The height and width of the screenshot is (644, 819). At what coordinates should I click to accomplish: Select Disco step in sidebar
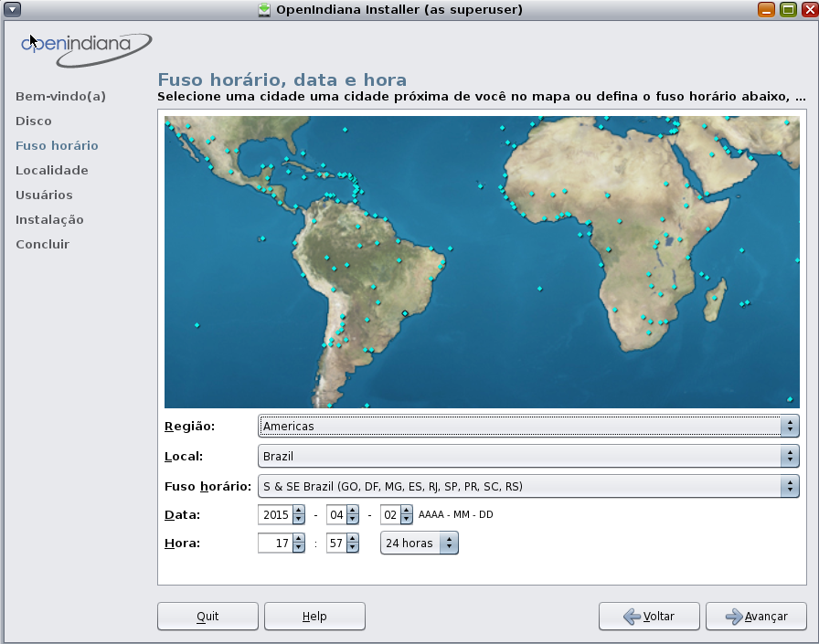[34, 121]
